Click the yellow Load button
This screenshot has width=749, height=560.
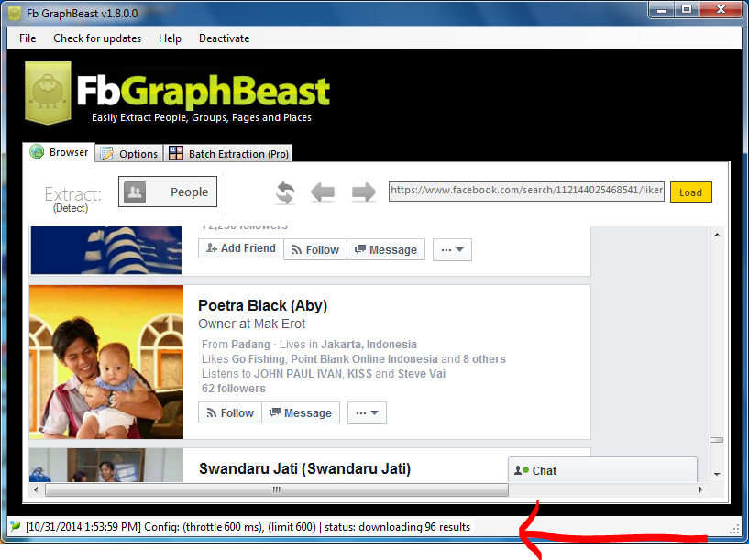(x=690, y=192)
